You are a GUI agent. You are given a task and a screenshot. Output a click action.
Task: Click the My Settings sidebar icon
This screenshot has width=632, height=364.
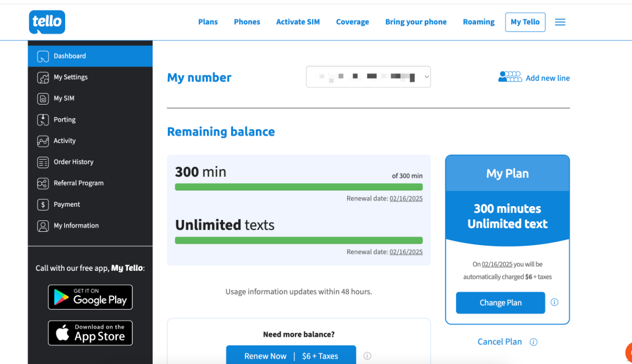click(x=43, y=77)
